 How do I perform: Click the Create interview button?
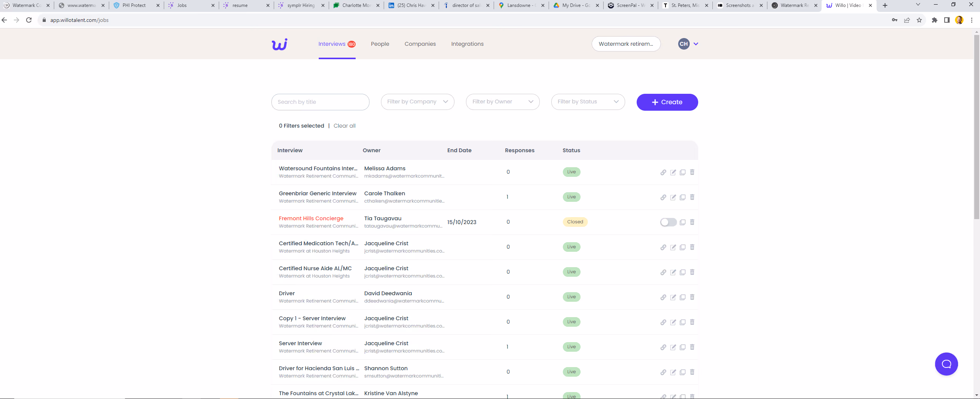(x=667, y=102)
